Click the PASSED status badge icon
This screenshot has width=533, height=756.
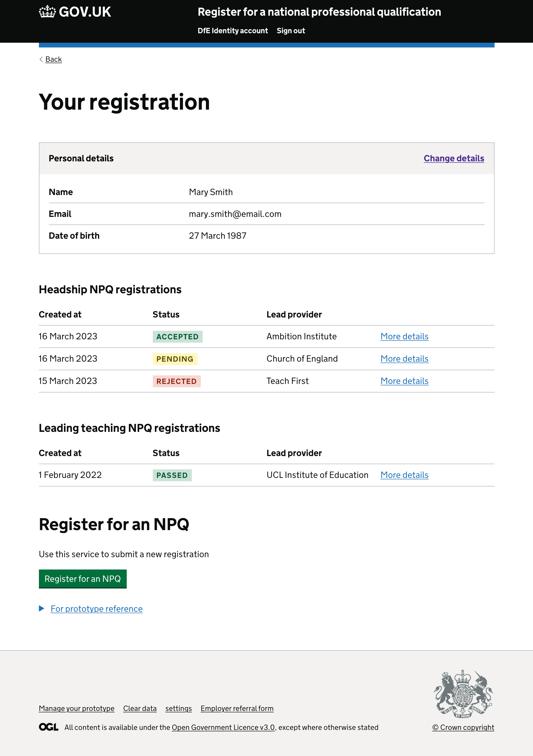pyautogui.click(x=172, y=475)
